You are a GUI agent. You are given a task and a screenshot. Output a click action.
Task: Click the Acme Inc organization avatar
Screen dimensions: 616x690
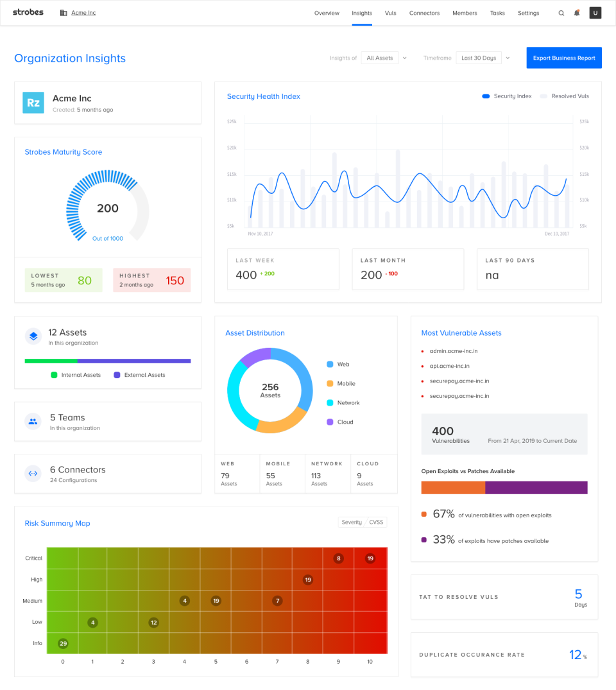click(x=33, y=102)
